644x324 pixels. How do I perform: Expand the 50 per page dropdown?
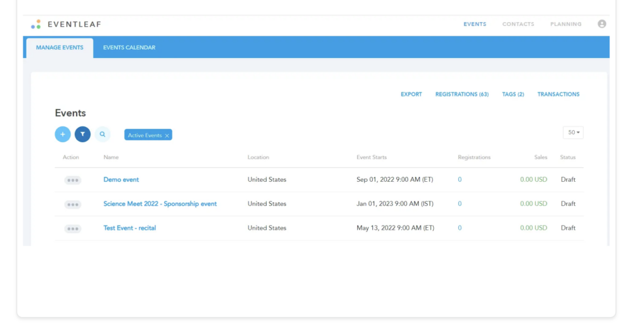[x=573, y=133]
